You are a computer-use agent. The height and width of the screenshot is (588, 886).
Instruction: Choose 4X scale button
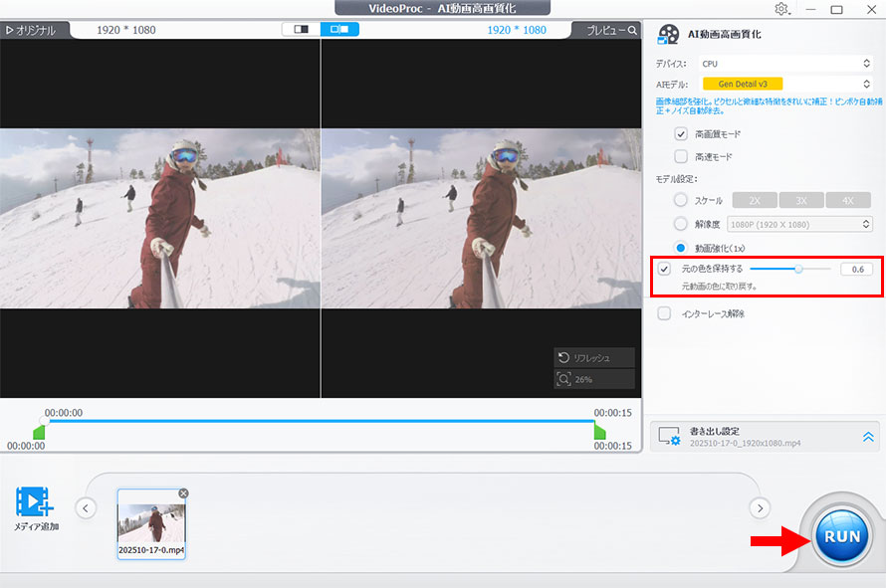[848, 201]
